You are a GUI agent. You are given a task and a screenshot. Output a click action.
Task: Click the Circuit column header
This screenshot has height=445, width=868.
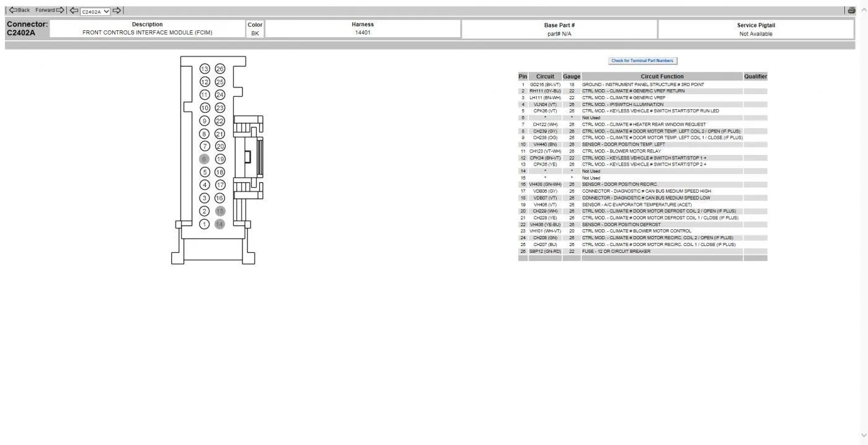[x=545, y=76]
